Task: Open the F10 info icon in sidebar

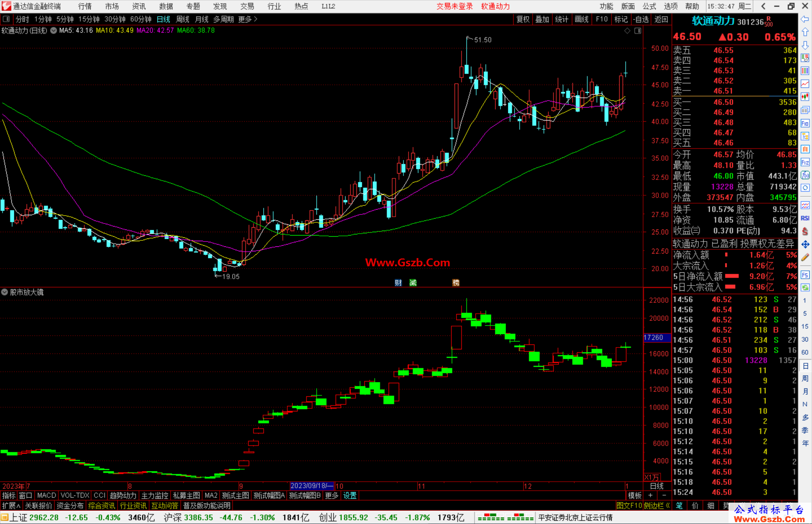Action: (805, 123)
